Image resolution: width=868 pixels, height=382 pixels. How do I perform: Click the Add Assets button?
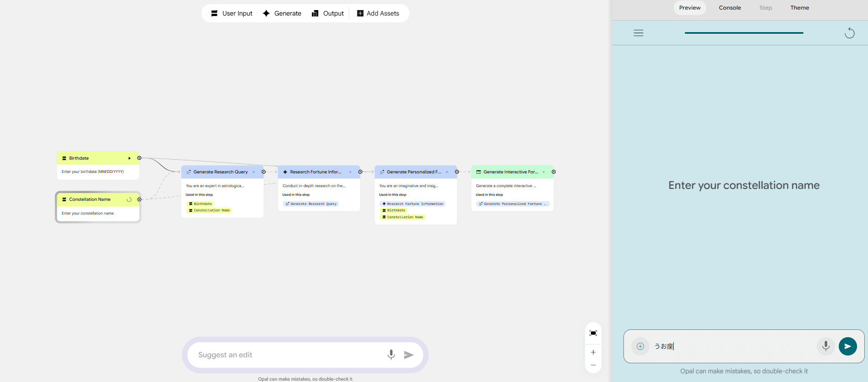[378, 13]
